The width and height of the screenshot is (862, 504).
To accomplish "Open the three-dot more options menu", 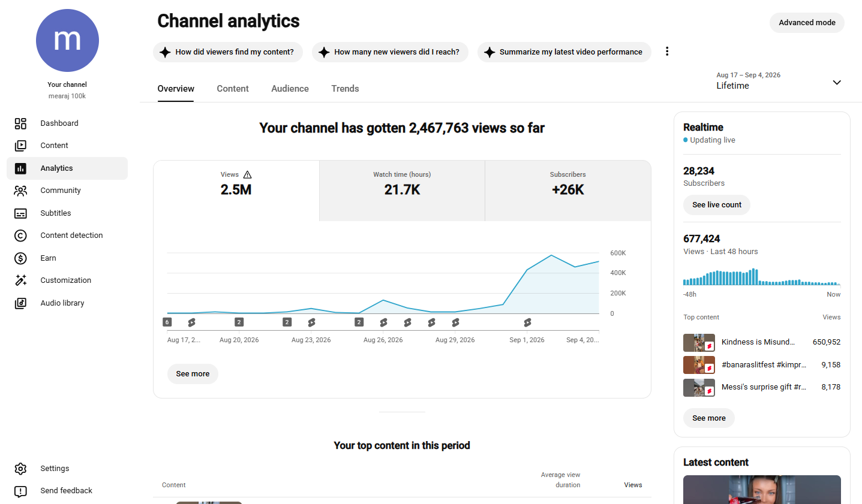I will (667, 52).
